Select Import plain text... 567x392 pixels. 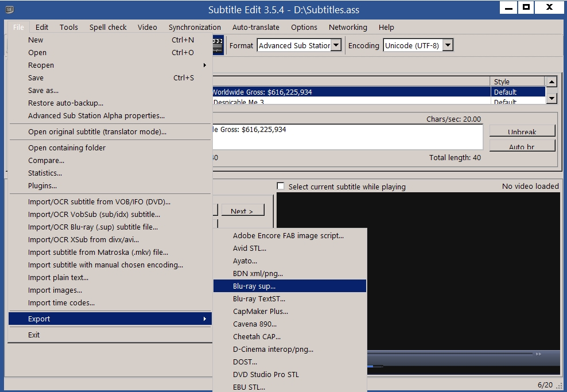pyautogui.click(x=110, y=278)
